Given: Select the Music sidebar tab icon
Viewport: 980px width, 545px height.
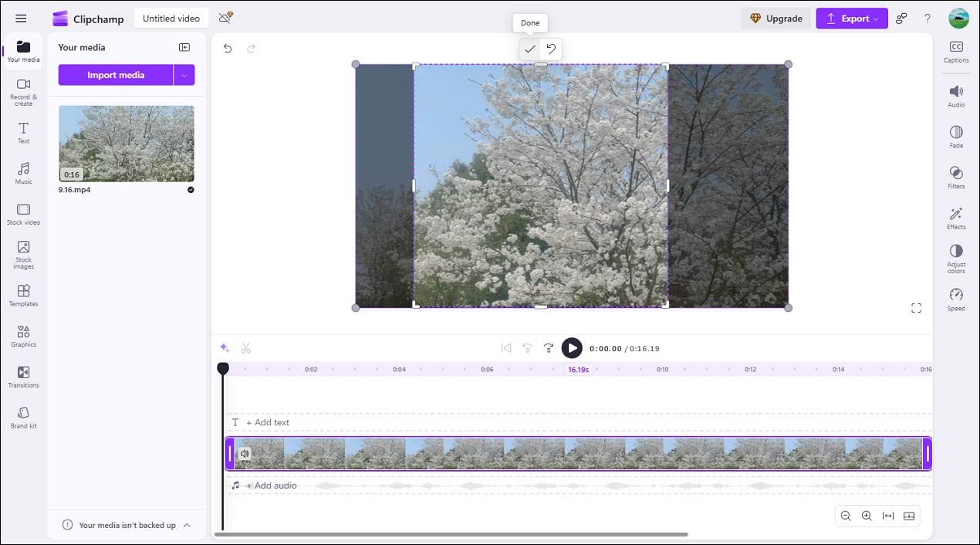Looking at the screenshot, I should pyautogui.click(x=23, y=173).
